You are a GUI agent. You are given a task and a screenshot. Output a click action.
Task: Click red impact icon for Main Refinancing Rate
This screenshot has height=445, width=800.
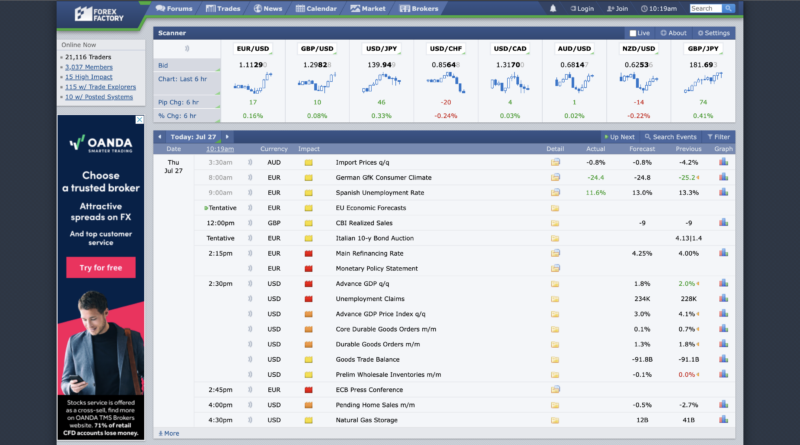(308, 253)
